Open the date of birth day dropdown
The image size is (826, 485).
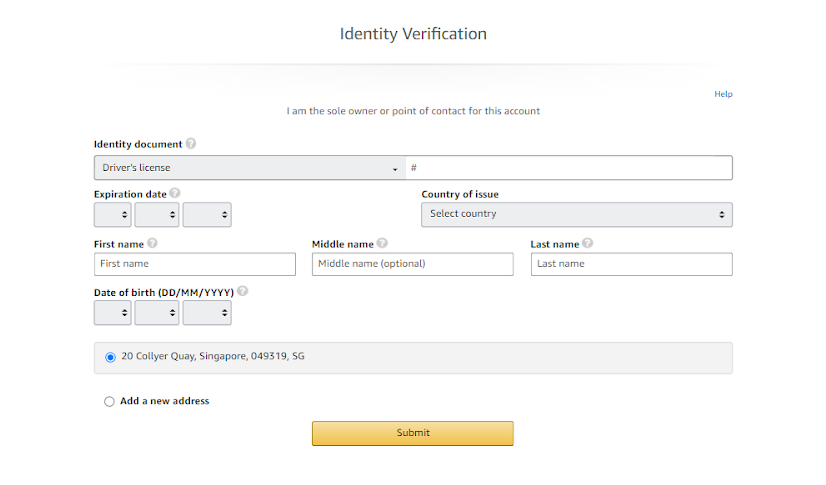113,313
